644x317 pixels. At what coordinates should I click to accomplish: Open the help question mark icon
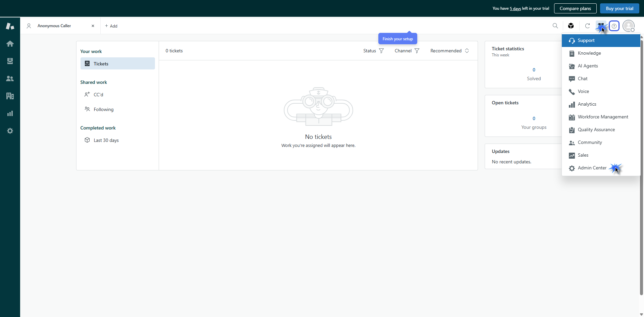pyautogui.click(x=614, y=26)
